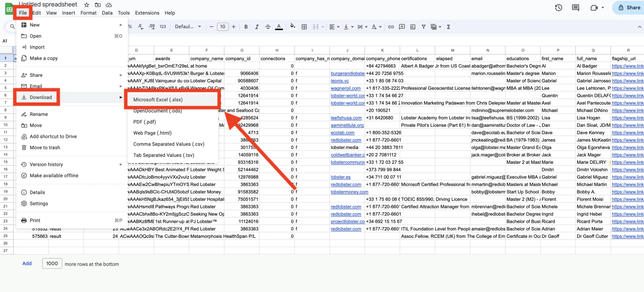The width and height of the screenshot is (644, 292).
Task: Open the Data menu
Action: click(x=107, y=13)
